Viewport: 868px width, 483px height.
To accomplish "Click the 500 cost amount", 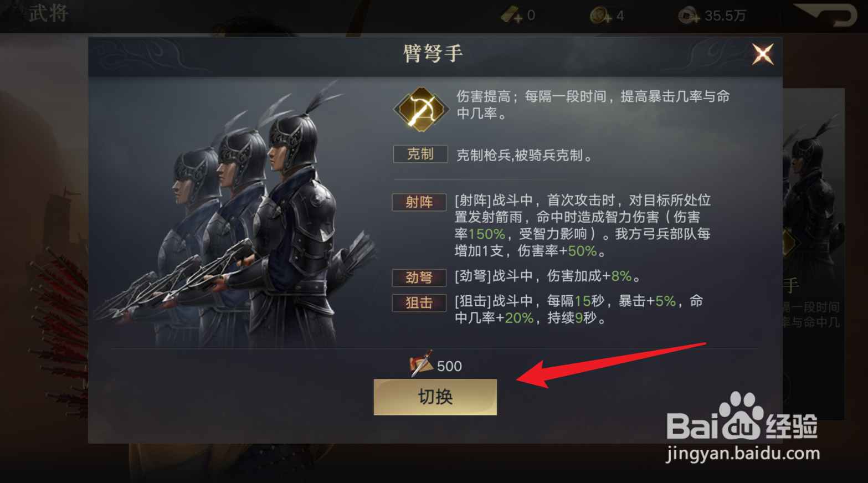I will (449, 366).
